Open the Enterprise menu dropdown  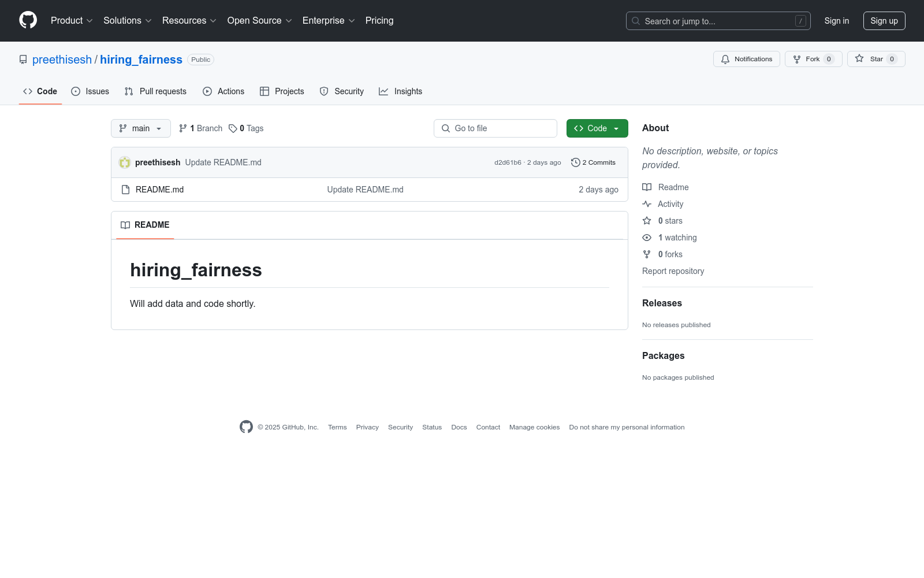pyautogui.click(x=329, y=20)
